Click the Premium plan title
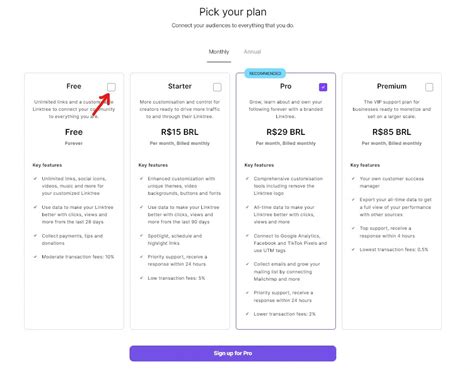 (x=392, y=86)
